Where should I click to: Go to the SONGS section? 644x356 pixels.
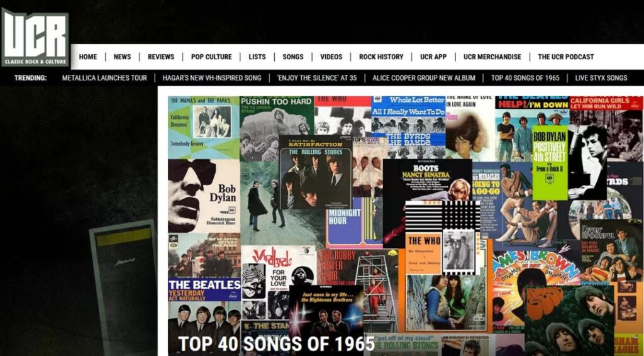pyautogui.click(x=293, y=57)
